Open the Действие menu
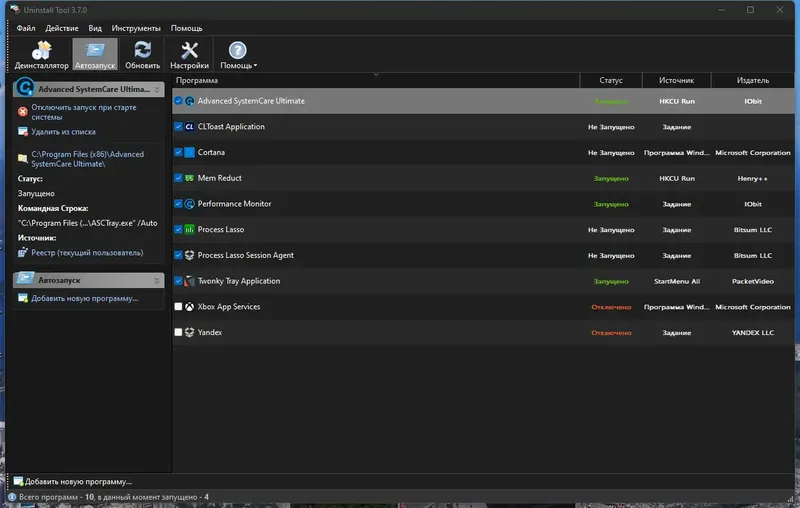 click(62, 28)
